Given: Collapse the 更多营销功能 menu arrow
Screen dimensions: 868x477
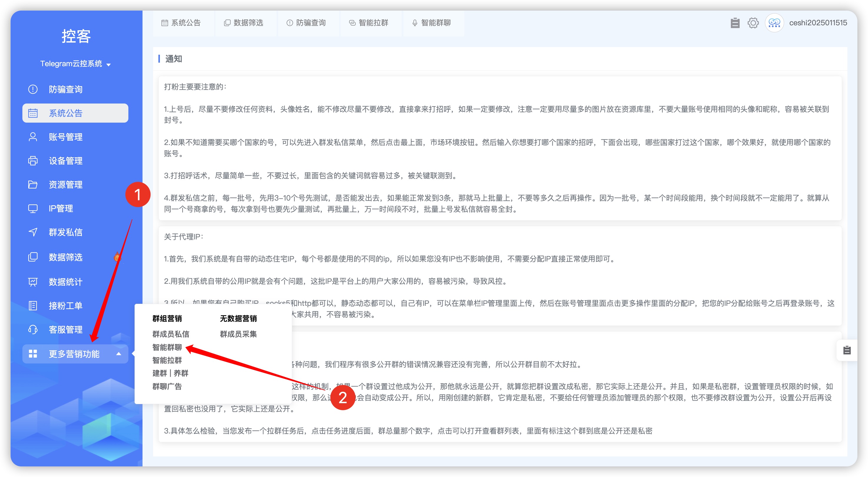Looking at the screenshot, I should [x=119, y=354].
